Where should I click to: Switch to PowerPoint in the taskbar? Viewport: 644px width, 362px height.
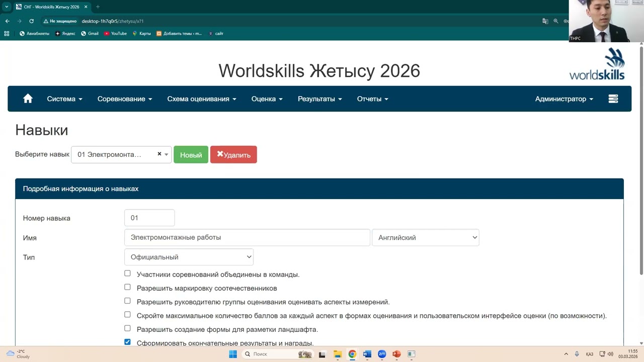(x=396, y=354)
